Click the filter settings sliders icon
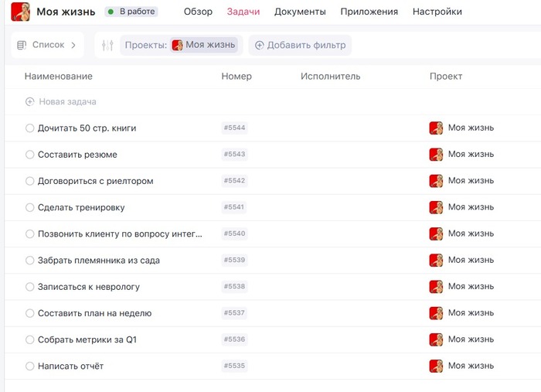The height and width of the screenshot is (392, 541). [x=107, y=45]
